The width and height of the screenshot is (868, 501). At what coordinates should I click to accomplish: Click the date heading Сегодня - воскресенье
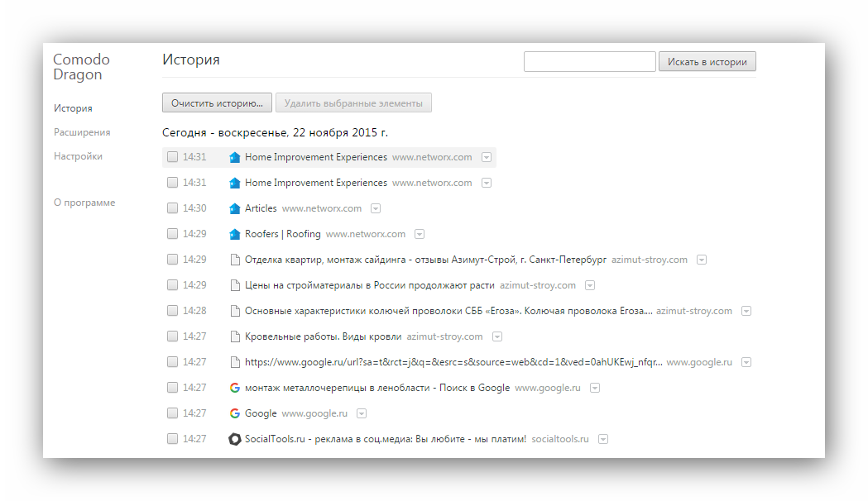tap(275, 133)
